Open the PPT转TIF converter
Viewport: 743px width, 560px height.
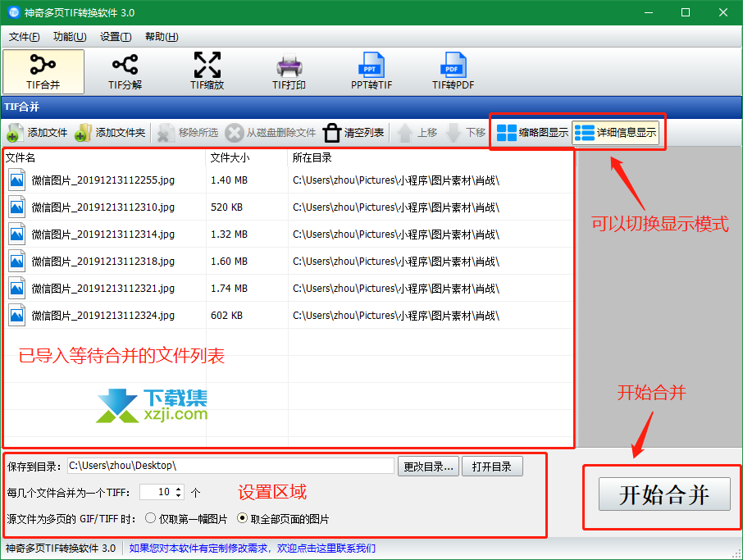click(371, 71)
